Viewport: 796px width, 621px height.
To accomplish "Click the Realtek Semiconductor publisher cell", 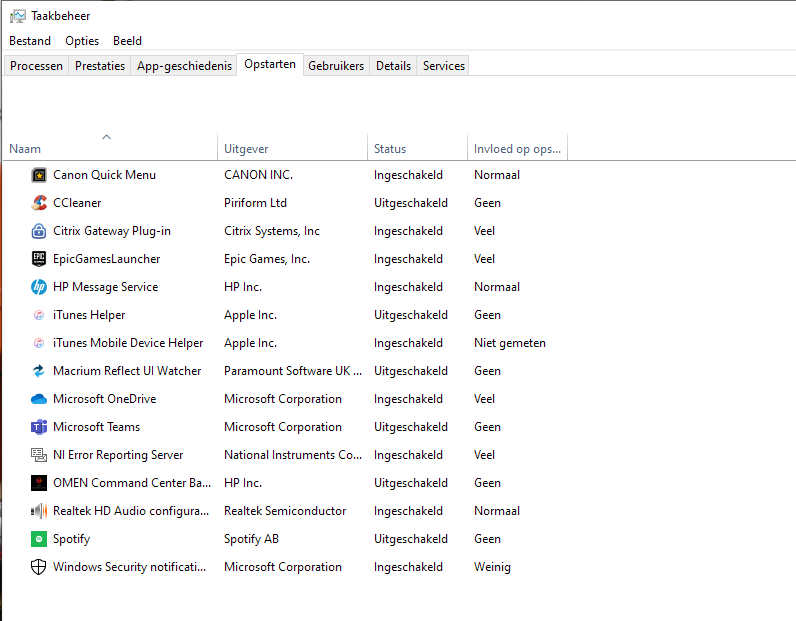I will click(285, 511).
